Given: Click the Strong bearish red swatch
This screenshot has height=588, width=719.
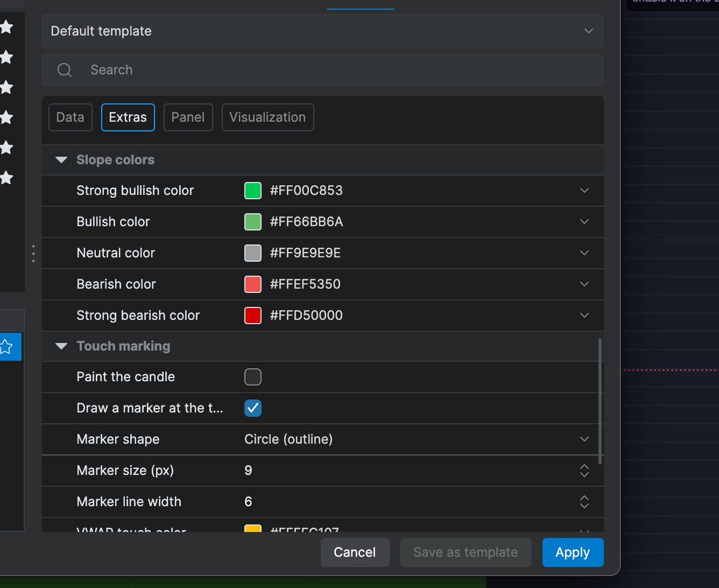Looking at the screenshot, I should click(253, 316).
